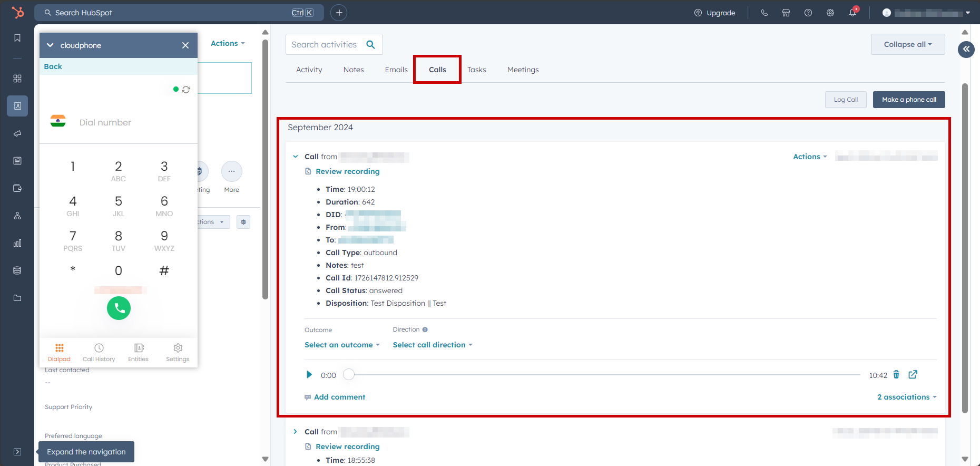Open the 2 associations dropdown
The height and width of the screenshot is (466, 980).
pyautogui.click(x=907, y=397)
